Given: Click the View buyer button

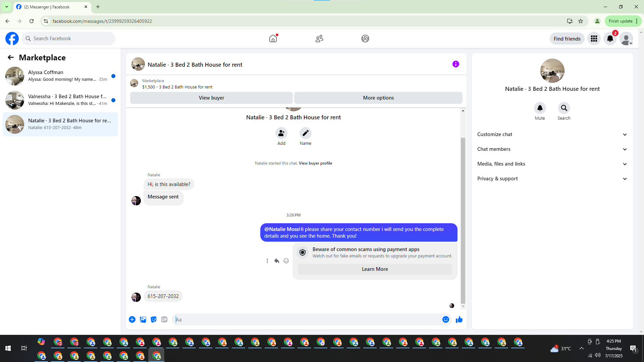Looking at the screenshot, I should pos(211,98).
